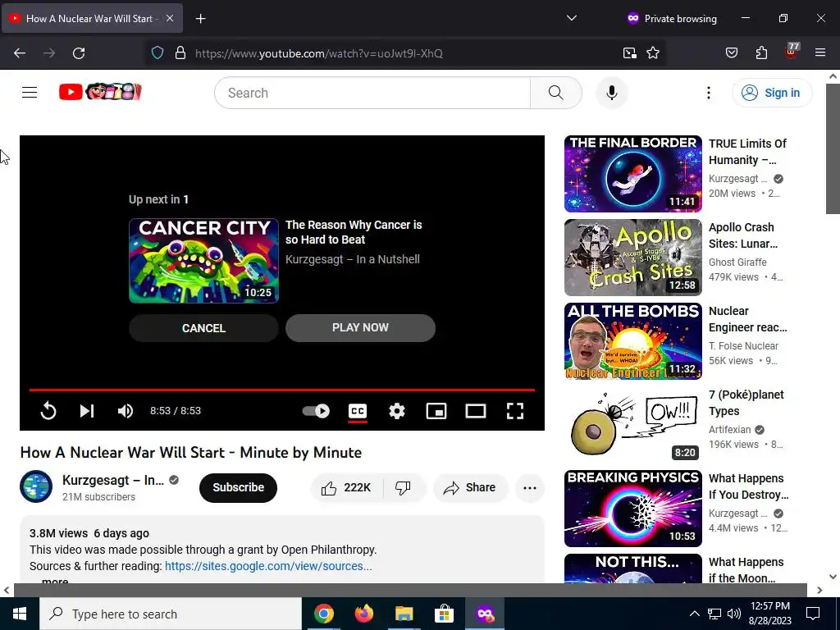Enter full screen mode
The width and height of the screenshot is (840, 630).
(515, 411)
